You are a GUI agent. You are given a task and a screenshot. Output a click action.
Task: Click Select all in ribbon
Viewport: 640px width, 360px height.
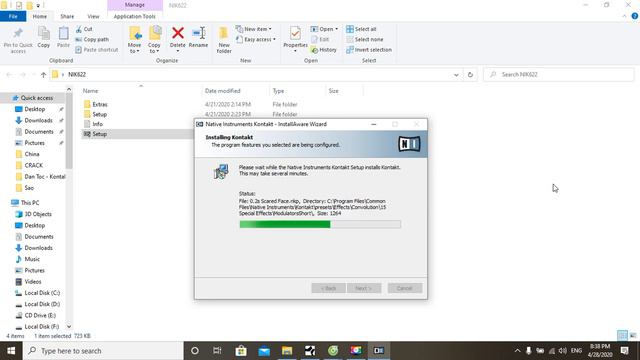(361, 29)
